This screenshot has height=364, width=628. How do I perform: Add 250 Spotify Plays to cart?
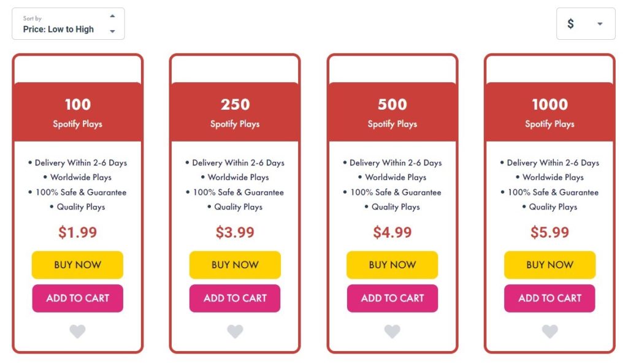click(x=235, y=298)
